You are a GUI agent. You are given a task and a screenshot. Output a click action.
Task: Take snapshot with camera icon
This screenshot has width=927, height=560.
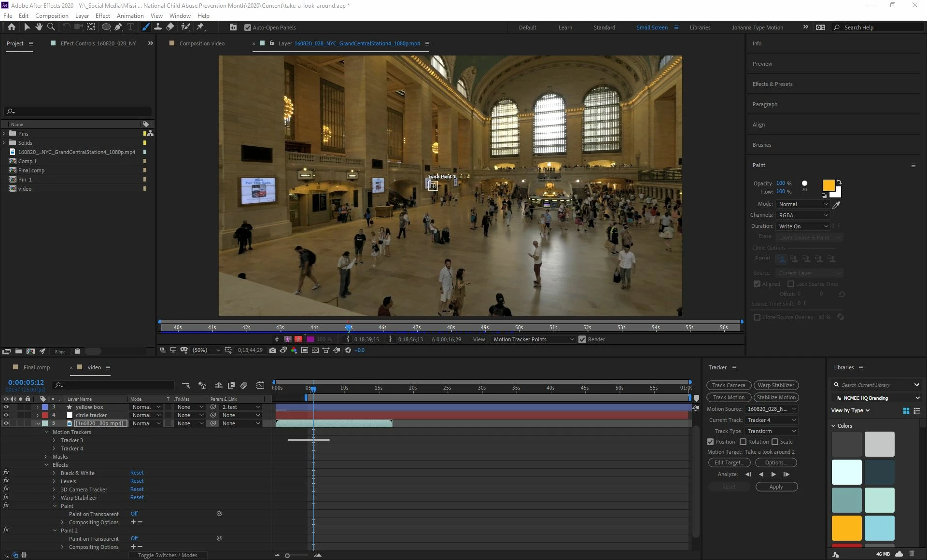(273, 350)
